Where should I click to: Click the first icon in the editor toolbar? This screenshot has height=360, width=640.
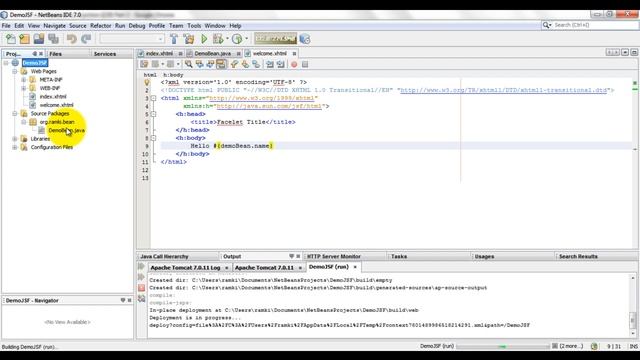(144, 64)
